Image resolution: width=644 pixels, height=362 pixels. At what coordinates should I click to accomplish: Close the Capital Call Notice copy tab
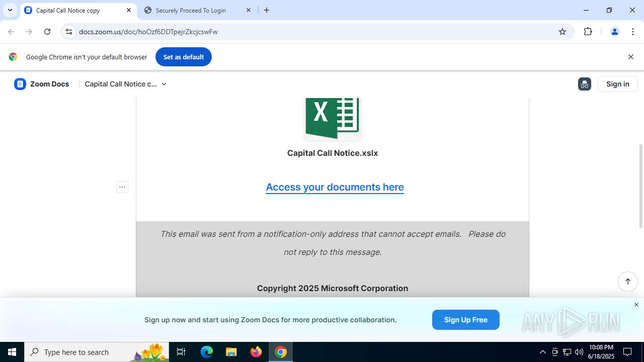pos(129,10)
